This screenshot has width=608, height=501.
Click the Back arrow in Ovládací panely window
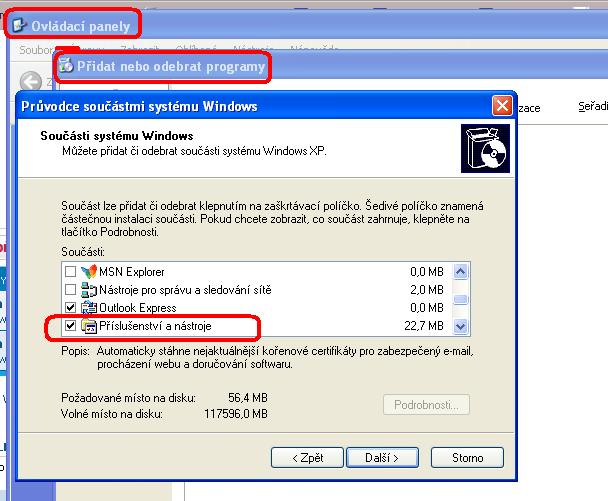tap(31, 82)
